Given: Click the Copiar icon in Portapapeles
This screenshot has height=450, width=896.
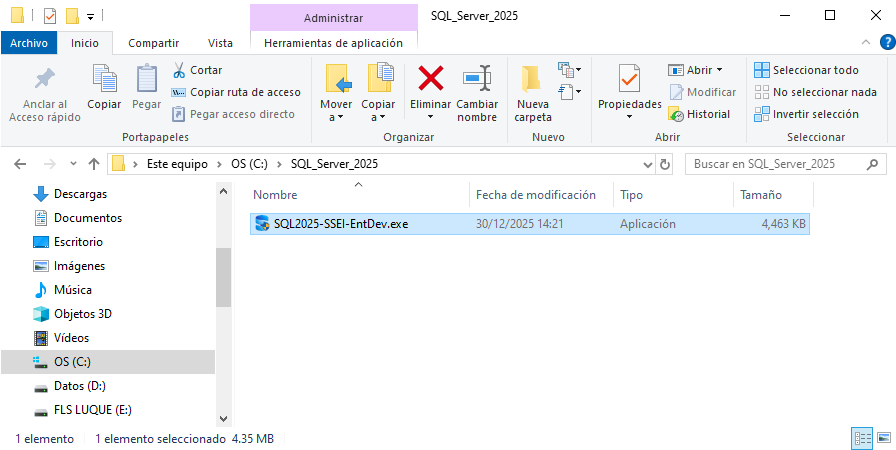Looking at the screenshot, I should 104,78.
